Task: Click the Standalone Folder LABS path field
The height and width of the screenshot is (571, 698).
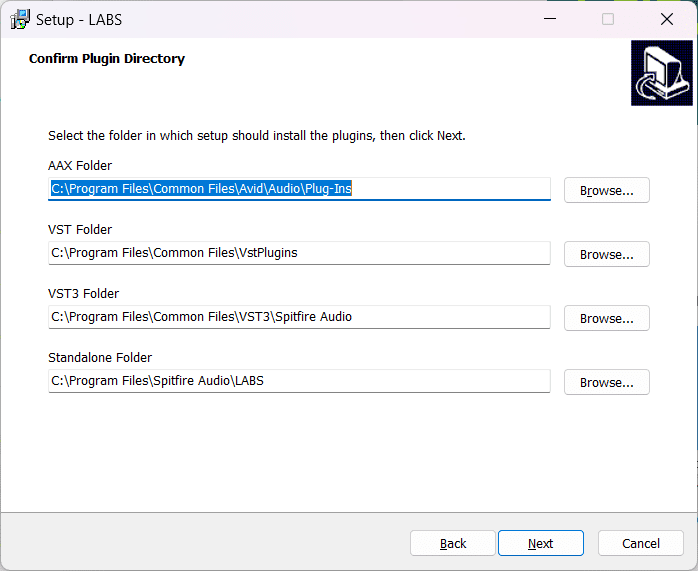Action: point(299,381)
